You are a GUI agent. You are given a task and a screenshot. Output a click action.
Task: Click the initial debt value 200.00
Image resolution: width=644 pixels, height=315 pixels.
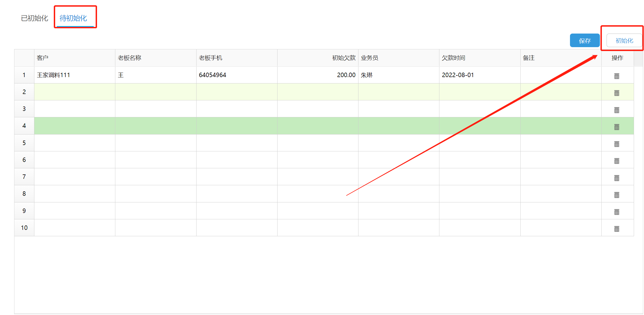coord(318,75)
